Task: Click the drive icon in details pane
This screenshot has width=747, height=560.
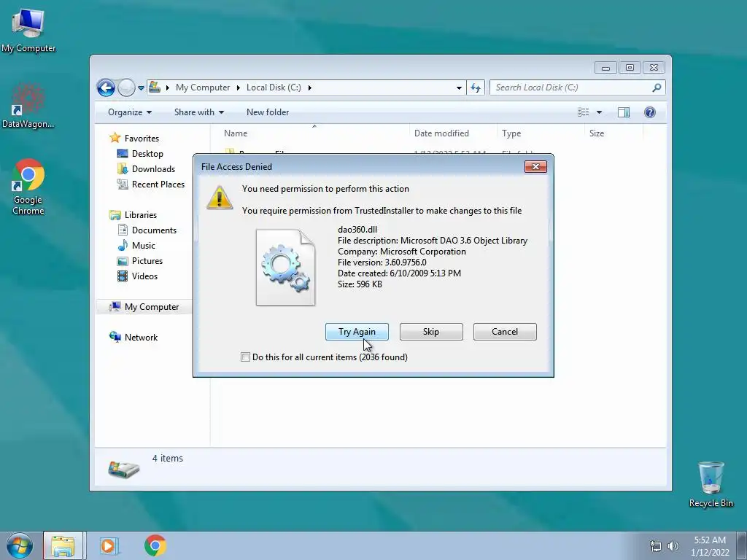Action: click(x=123, y=469)
